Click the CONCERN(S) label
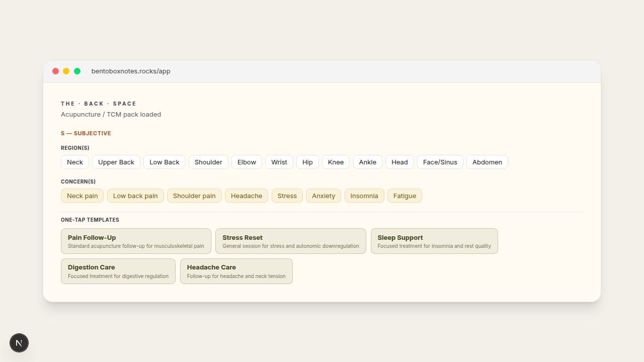This screenshot has width=644, height=362. pos(78,182)
